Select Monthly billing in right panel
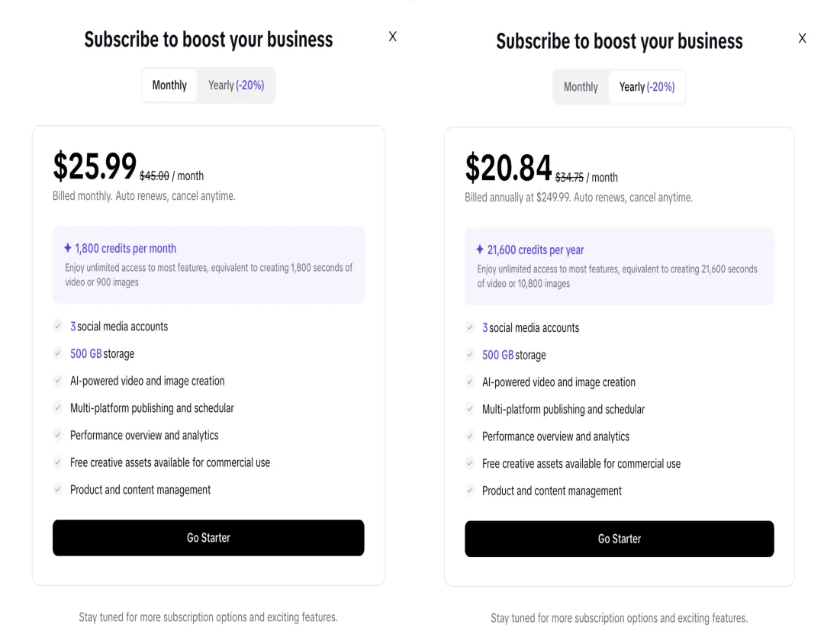The width and height of the screenshot is (824, 644). pos(581,87)
